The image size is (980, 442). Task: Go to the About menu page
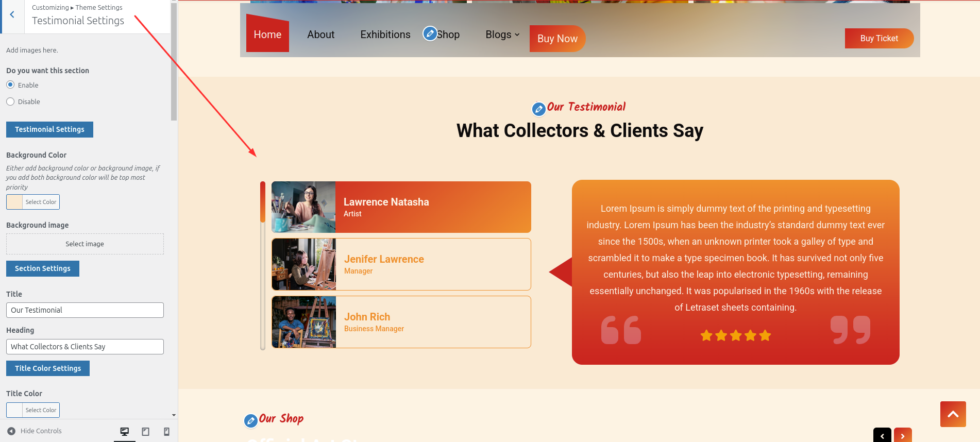(320, 35)
